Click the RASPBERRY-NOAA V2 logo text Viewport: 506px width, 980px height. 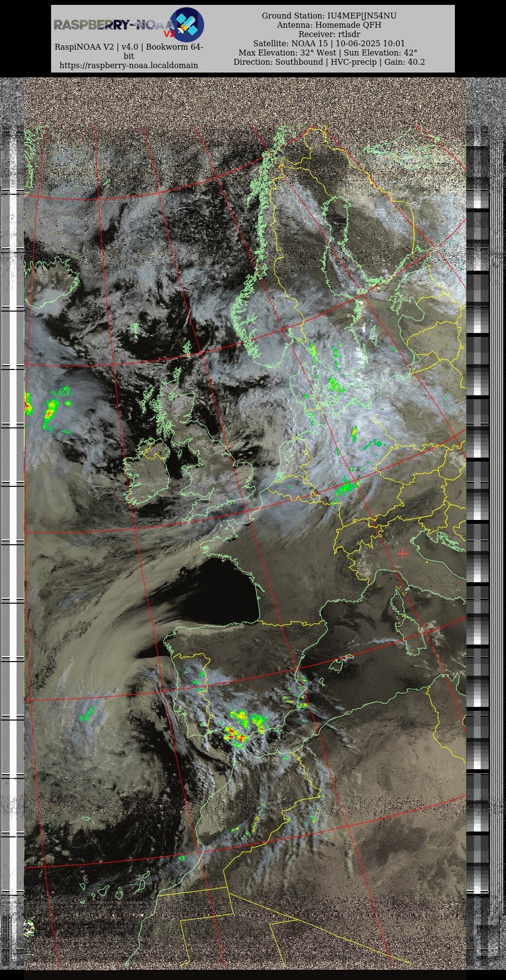[x=114, y=26]
